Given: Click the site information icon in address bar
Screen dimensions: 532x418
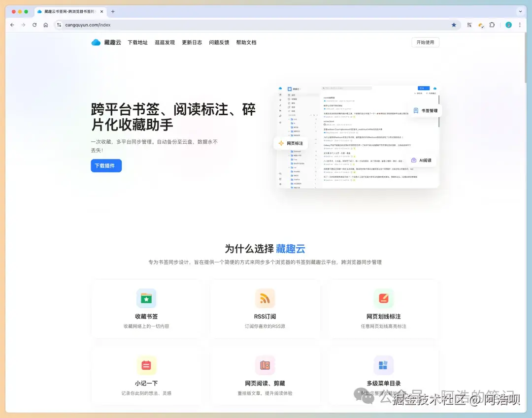Looking at the screenshot, I should (59, 25).
